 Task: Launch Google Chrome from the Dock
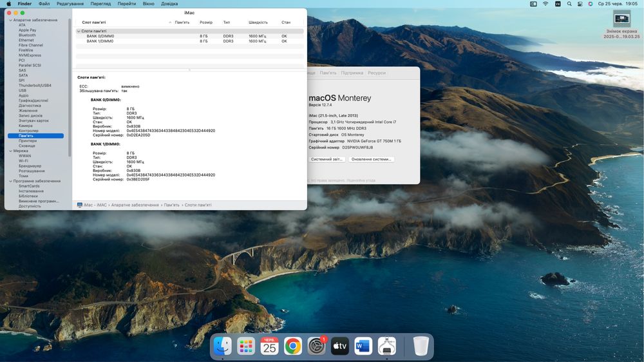point(293,346)
